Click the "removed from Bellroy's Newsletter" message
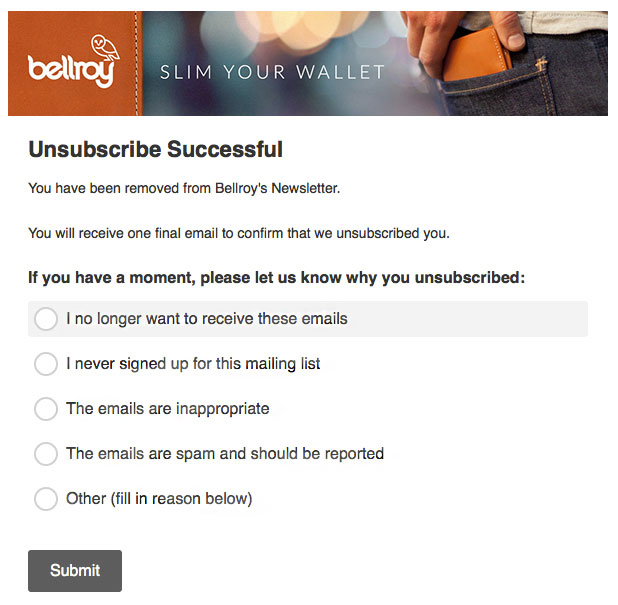 [190, 187]
